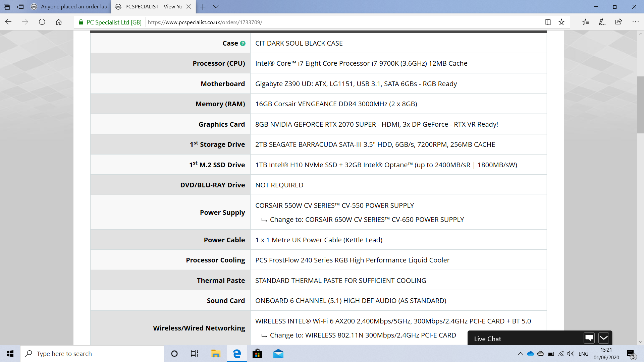Open Action Center notifications icon
This screenshot has width=644, height=362.
[631, 354]
